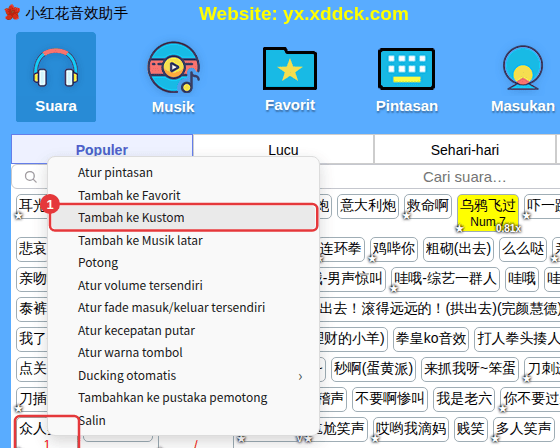Play the 意大利炮 sound button
The image size is (560, 448).
point(368,206)
